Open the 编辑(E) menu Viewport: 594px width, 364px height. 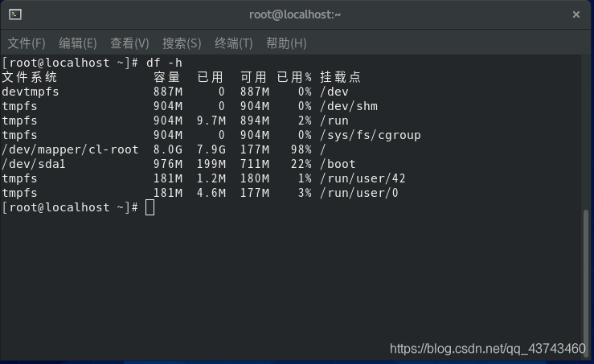78,43
